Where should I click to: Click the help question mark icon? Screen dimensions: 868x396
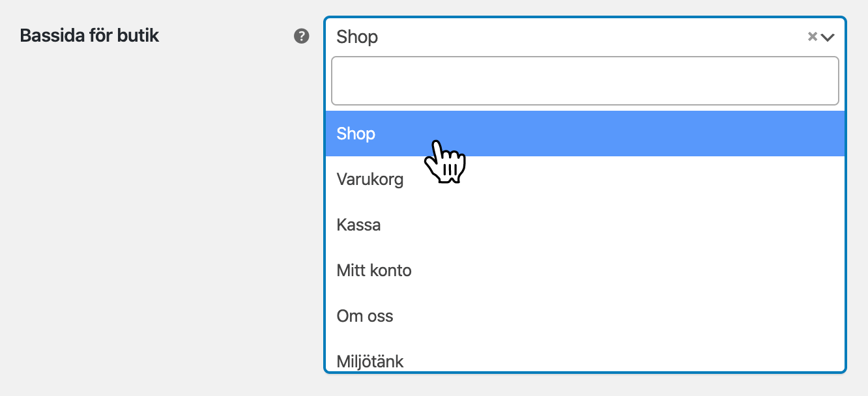coord(301,36)
